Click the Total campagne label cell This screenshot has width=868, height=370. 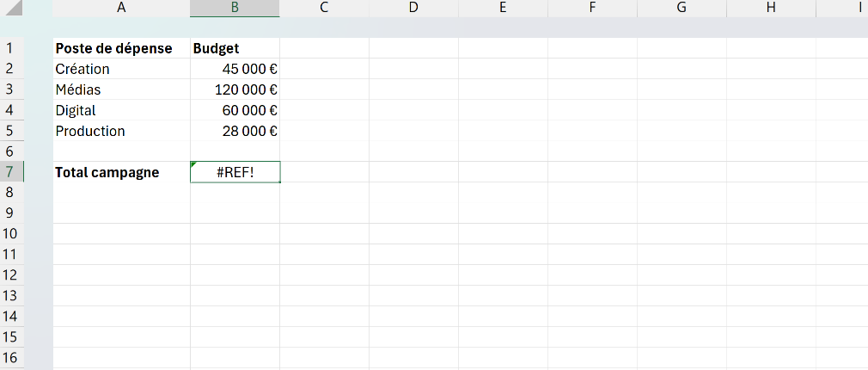pos(121,172)
